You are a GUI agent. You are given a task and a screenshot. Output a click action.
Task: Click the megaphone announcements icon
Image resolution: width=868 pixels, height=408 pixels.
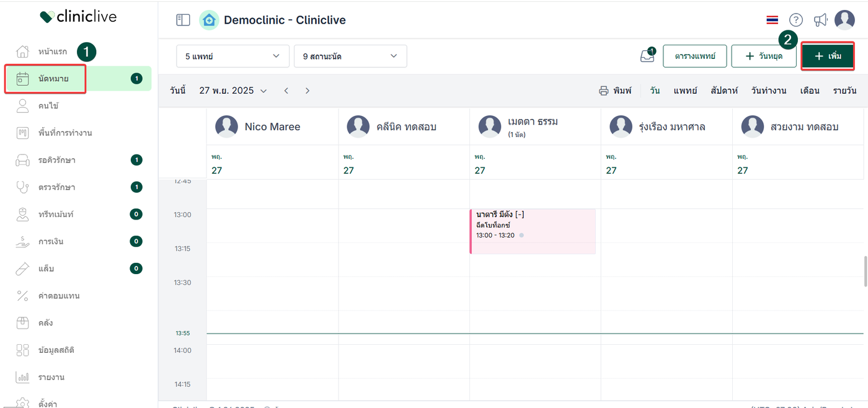click(820, 20)
